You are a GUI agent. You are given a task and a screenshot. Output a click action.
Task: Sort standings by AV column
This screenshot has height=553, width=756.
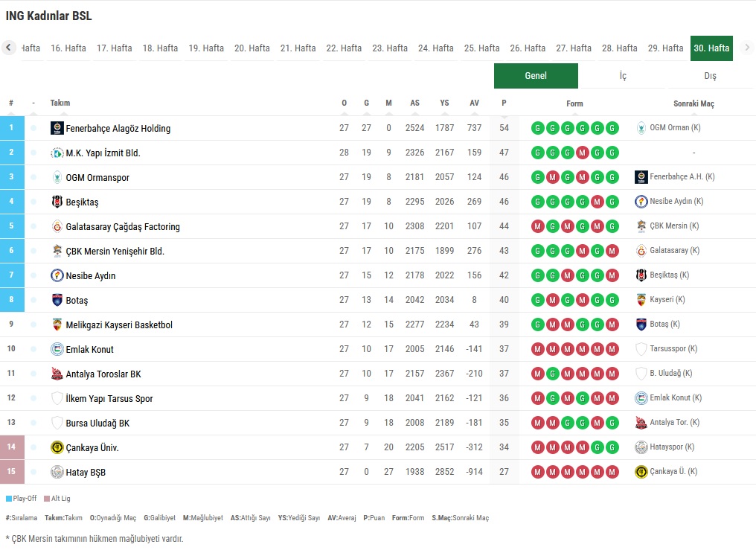(x=475, y=103)
